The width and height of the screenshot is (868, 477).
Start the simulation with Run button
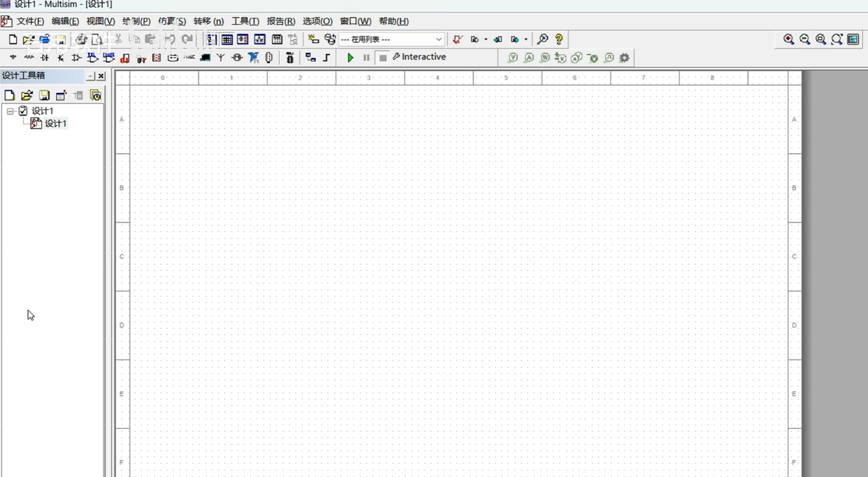[x=350, y=58]
